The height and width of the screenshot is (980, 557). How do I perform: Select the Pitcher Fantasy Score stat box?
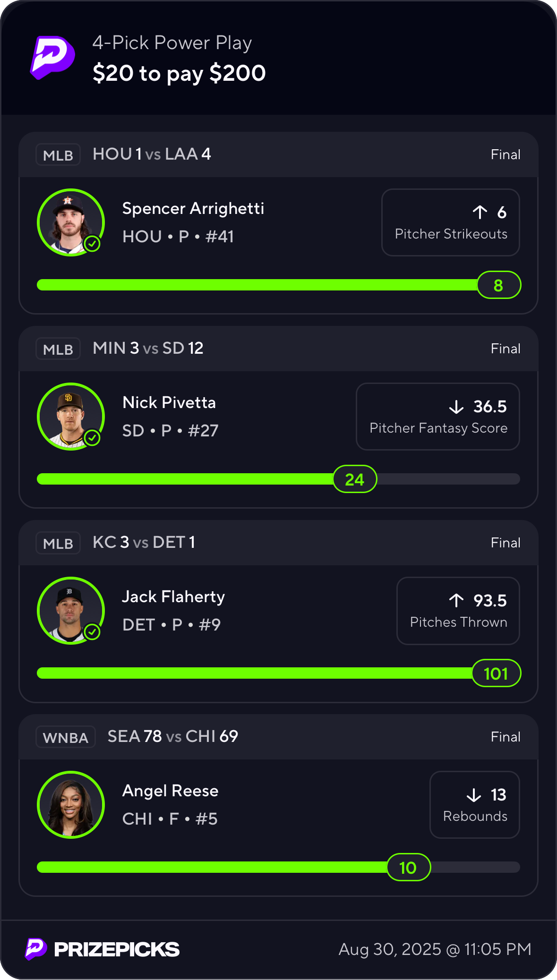click(x=437, y=417)
